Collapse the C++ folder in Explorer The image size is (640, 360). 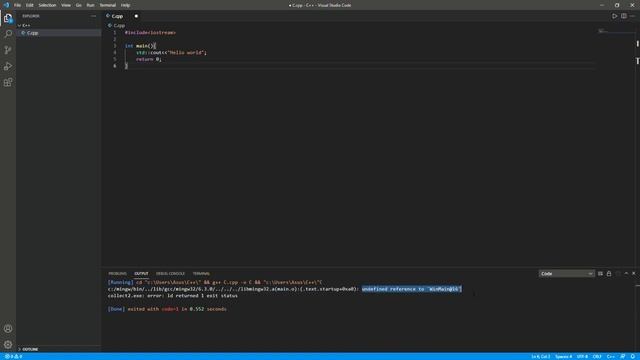[x=19, y=25]
